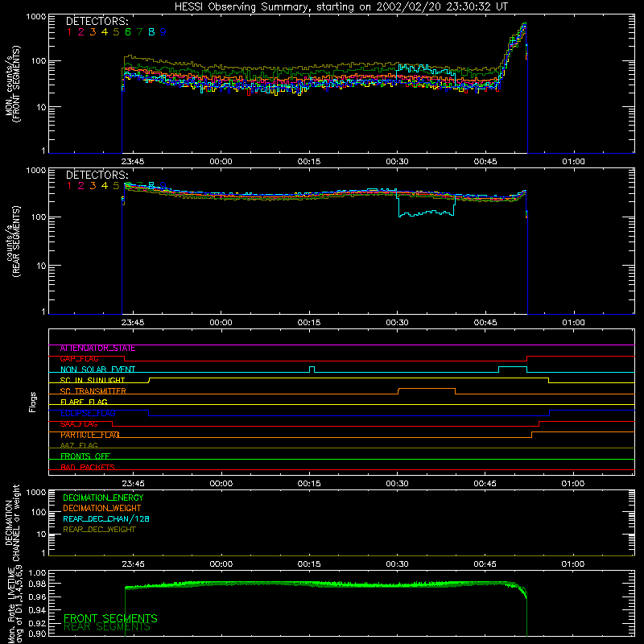Click the DECIMATION CHANNEL or weight y-axis title
Image resolution: width=644 pixels, height=644 pixels.
pyautogui.click(x=12, y=522)
